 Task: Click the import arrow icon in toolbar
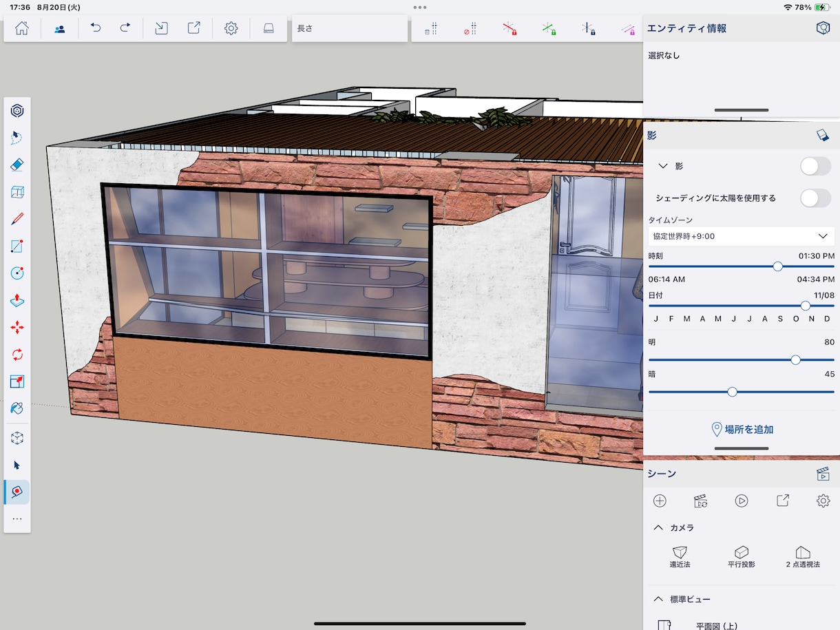pos(161,28)
